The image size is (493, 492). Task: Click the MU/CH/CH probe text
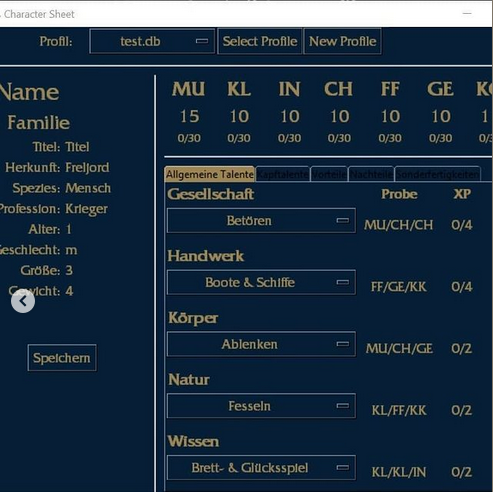point(398,225)
